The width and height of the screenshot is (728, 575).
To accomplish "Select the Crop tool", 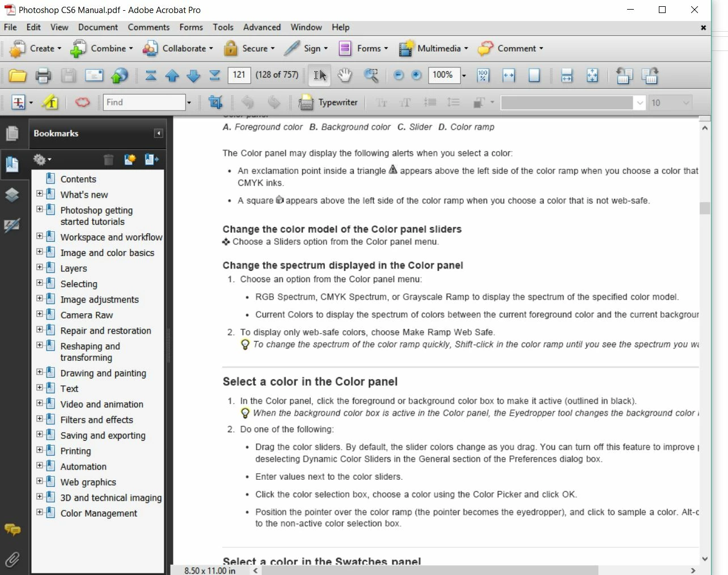I will [x=215, y=102].
